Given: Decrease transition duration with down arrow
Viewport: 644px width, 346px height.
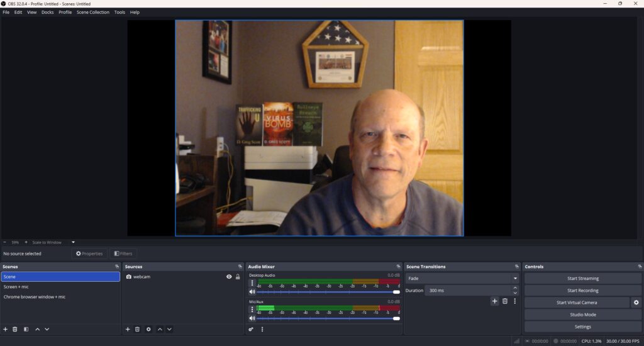Looking at the screenshot, I should [515, 293].
